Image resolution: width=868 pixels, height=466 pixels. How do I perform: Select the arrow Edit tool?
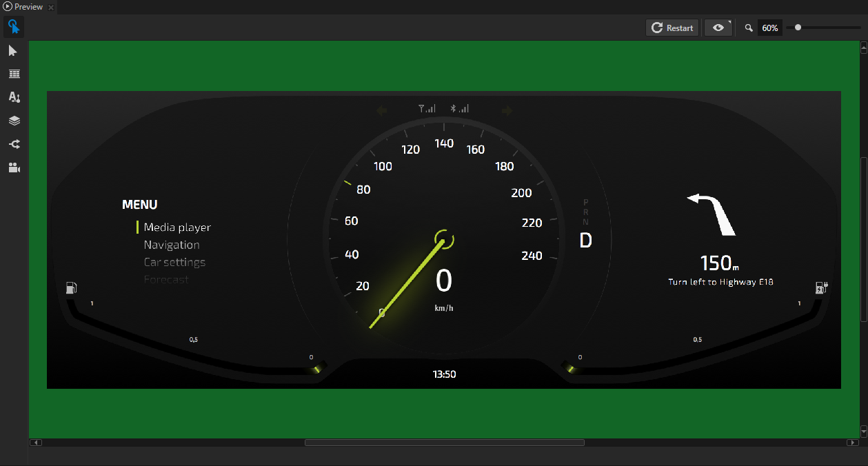13,51
